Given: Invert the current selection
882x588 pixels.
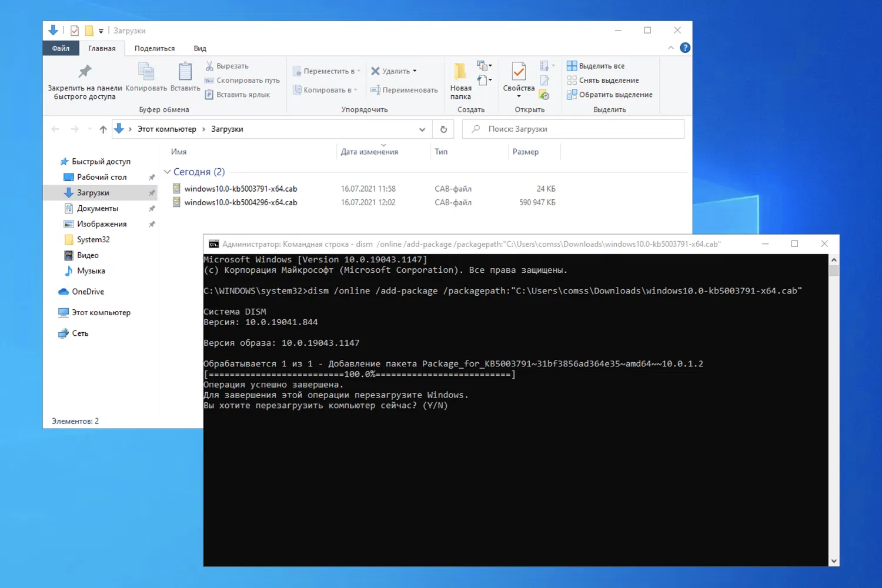Looking at the screenshot, I should click(x=610, y=94).
